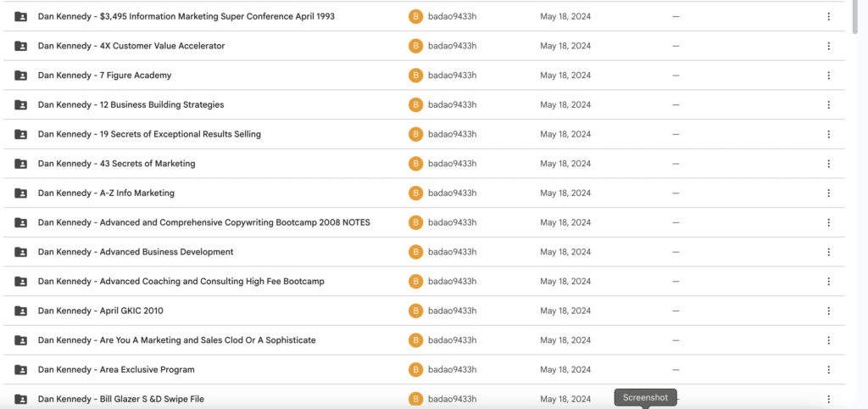This screenshot has width=868, height=409.
Task: Click shared folder icon of Area Exclusive Program
Action: click(x=20, y=370)
